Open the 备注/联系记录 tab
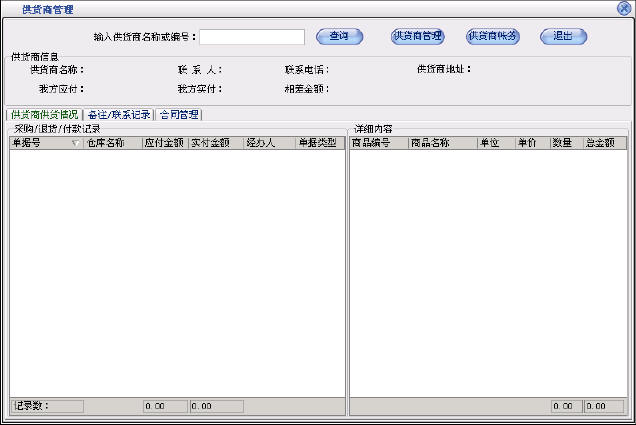 tap(118, 115)
